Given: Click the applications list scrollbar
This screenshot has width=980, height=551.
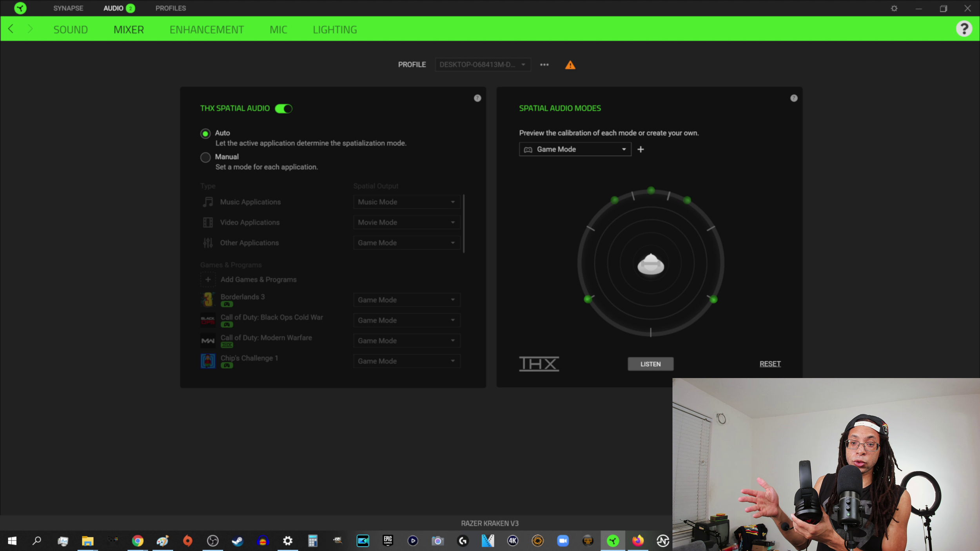Looking at the screenshot, I should pyautogui.click(x=464, y=224).
